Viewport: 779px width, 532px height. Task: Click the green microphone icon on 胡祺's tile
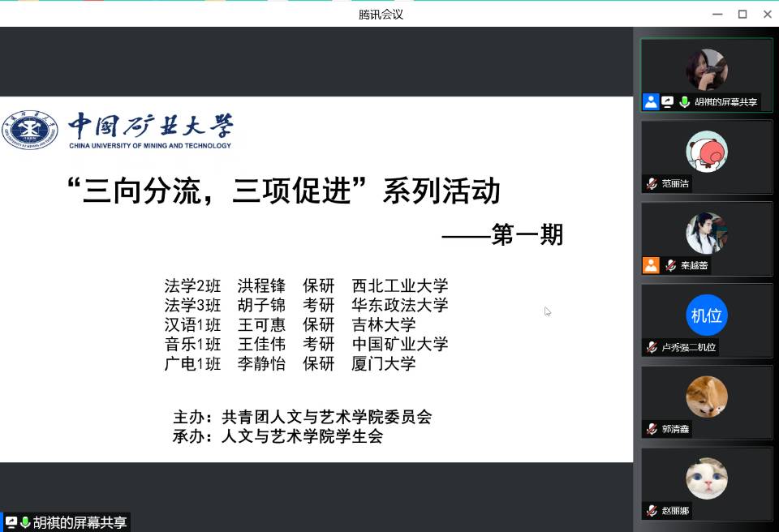pyautogui.click(x=685, y=102)
